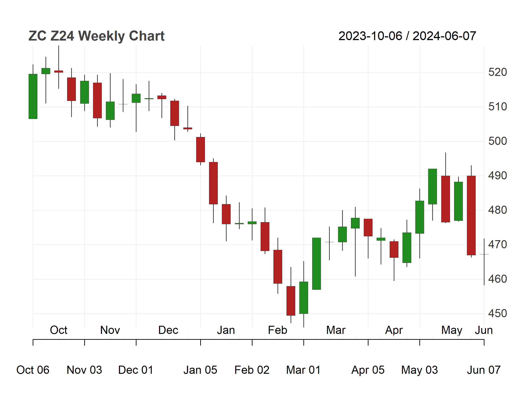Viewport: 532px width, 399px height.
Task: Click the Jun 07 date tick label
Action: [x=484, y=370]
